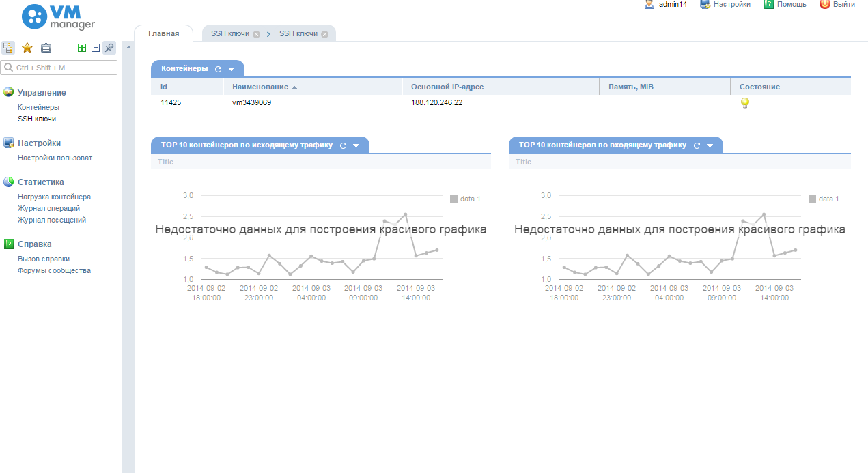Open Контейнеры in the sidebar
This screenshot has width=868, height=473.
coord(38,107)
